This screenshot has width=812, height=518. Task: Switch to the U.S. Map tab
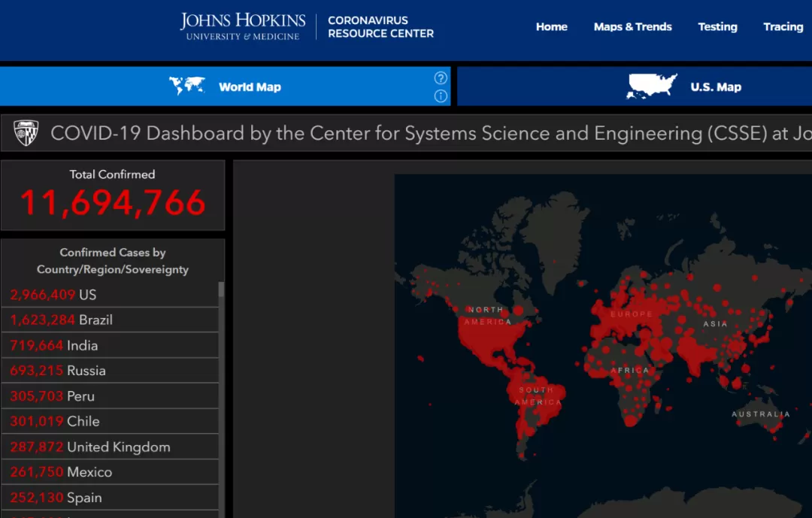(635, 86)
